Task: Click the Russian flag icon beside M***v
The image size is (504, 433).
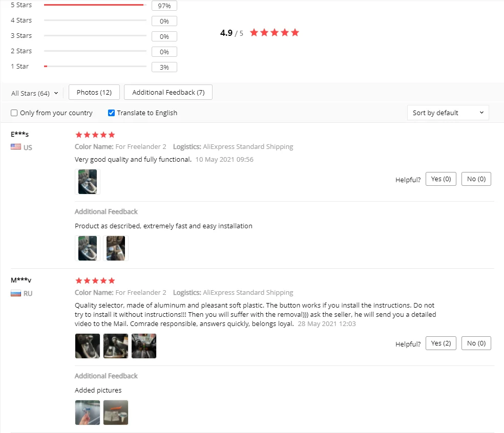Action: (16, 293)
